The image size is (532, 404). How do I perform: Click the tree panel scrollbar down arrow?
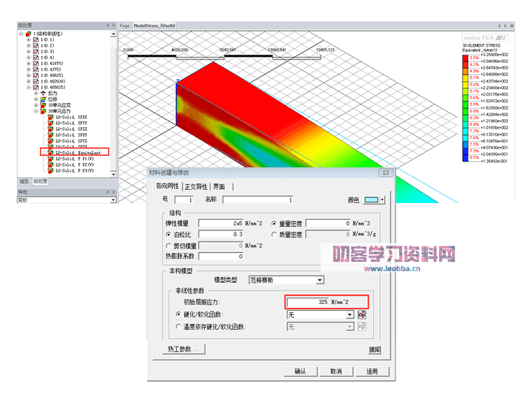[x=113, y=174]
